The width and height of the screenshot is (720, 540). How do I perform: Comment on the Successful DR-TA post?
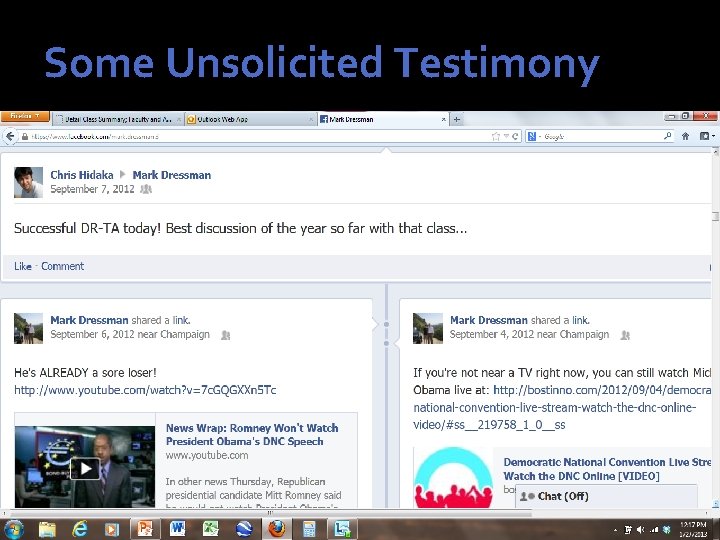[62, 266]
